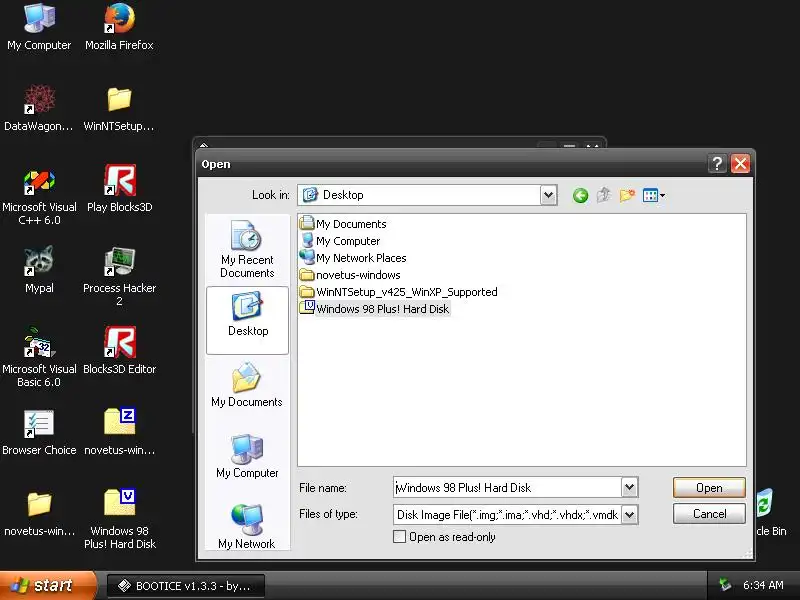Select My Recent Documents in places bar
The width and height of the screenshot is (800, 600).
247,249
